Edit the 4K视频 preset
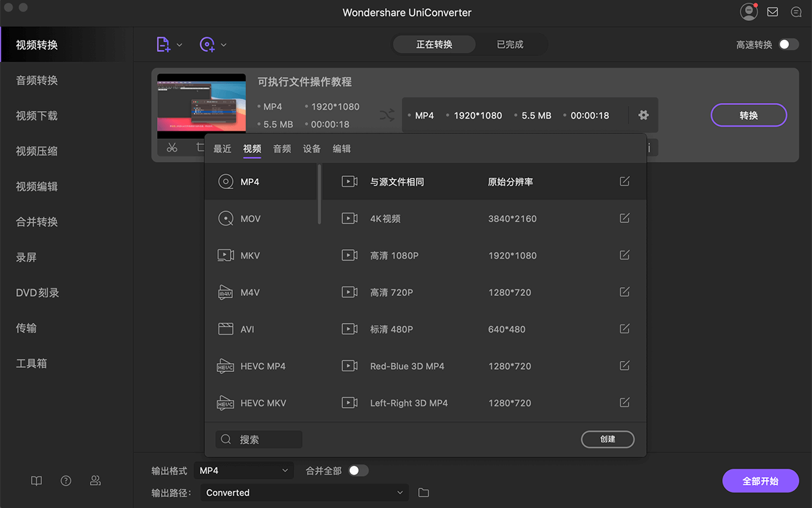The image size is (812, 508). (x=625, y=218)
